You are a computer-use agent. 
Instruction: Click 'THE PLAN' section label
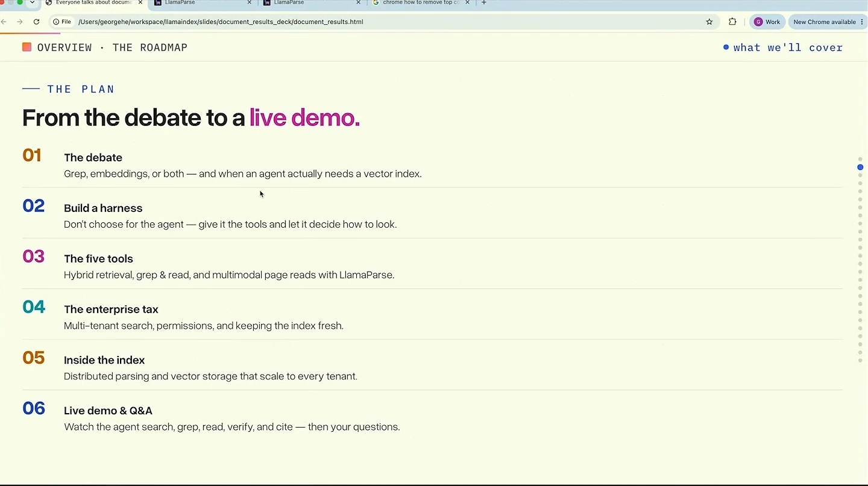(81, 89)
